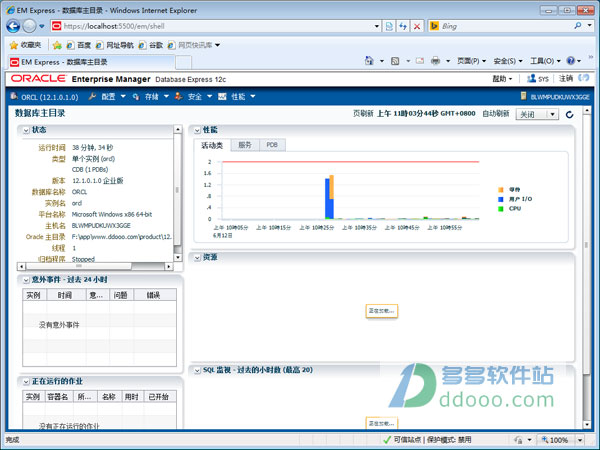The width and height of the screenshot is (600, 450).
Task: Click the Refresh icon beside address bar
Action: click(403, 26)
